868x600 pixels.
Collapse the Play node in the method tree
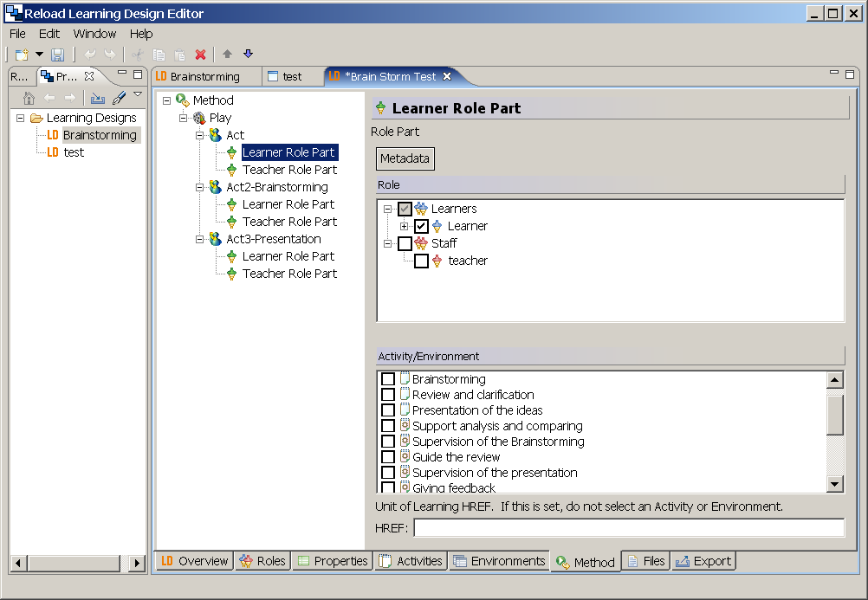tap(184, 118)
